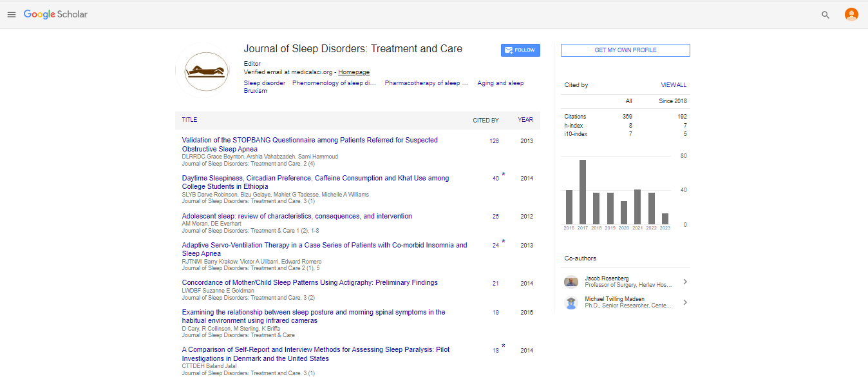Click the Co-authors section heading
Viewport: 868px width, 379px height.
[x=580, y=258]
